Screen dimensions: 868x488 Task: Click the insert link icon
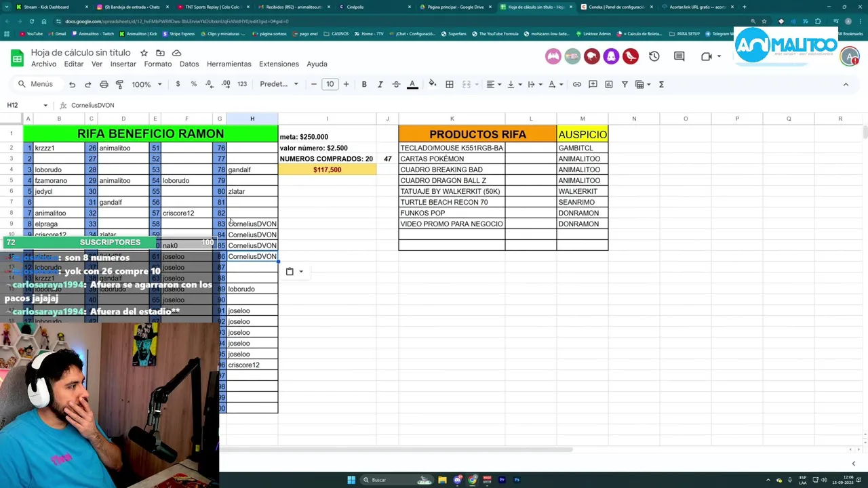tap(576, 84)
